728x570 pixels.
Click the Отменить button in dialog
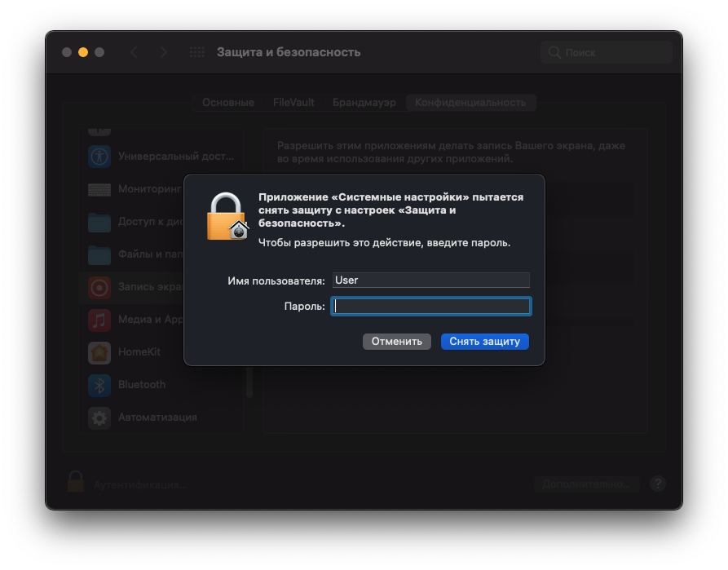[x=396, y=342]
